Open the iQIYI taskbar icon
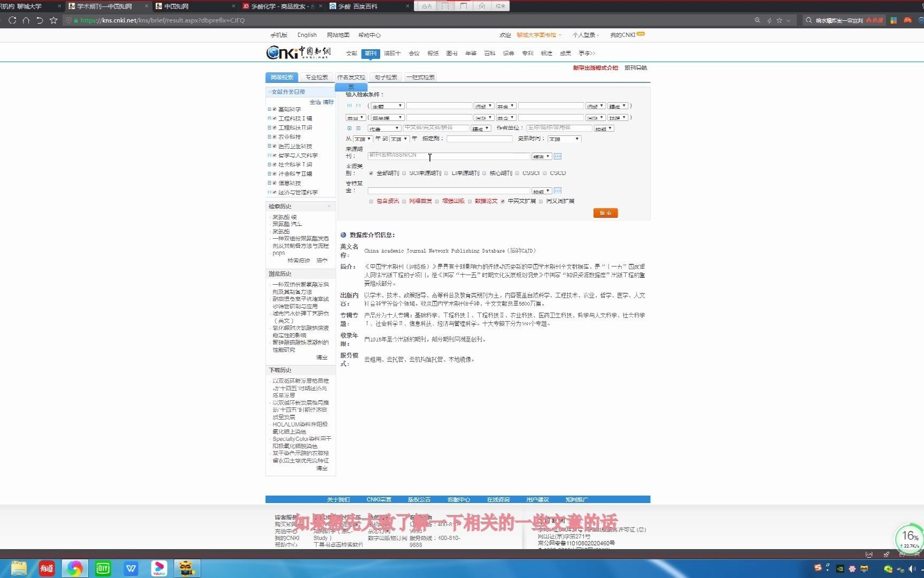 (x=103, y=568)
